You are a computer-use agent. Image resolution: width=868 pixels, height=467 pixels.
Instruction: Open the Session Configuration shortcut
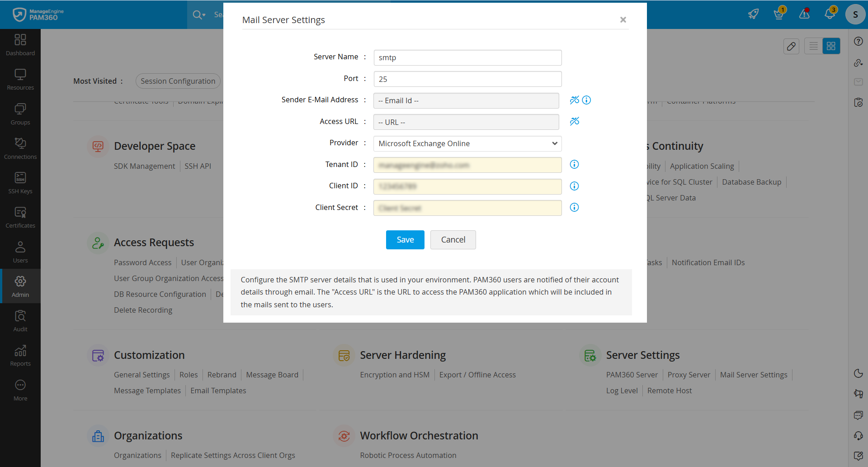[178, 81]
